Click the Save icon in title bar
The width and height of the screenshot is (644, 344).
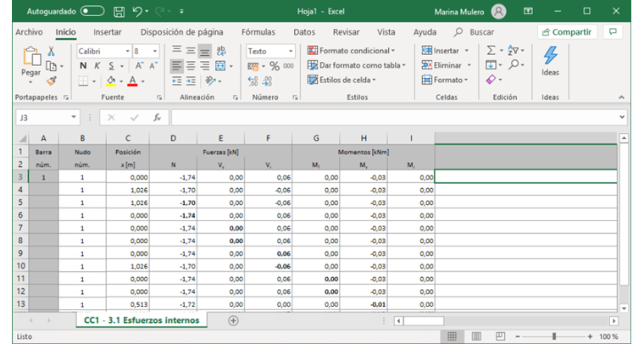(119, 12)
